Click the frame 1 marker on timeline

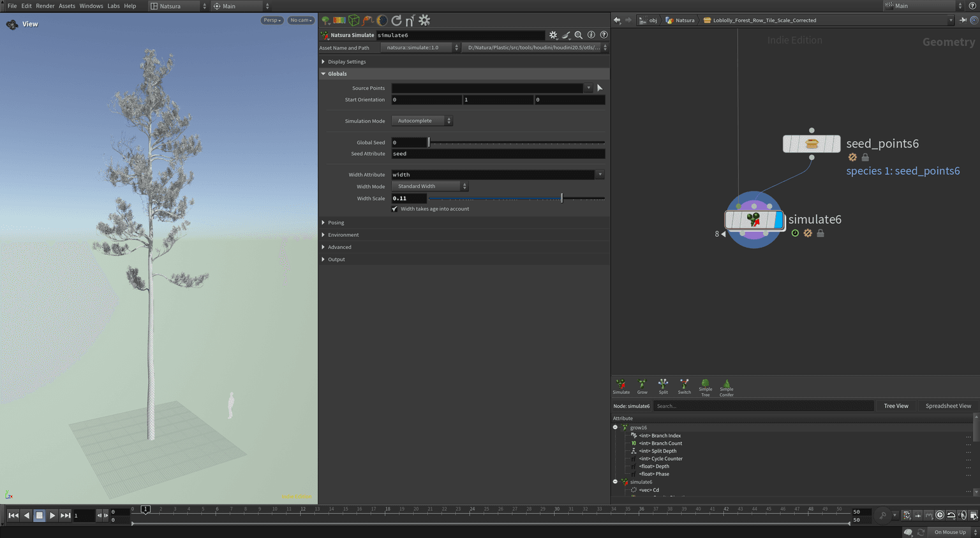click(x=145, y=509)
